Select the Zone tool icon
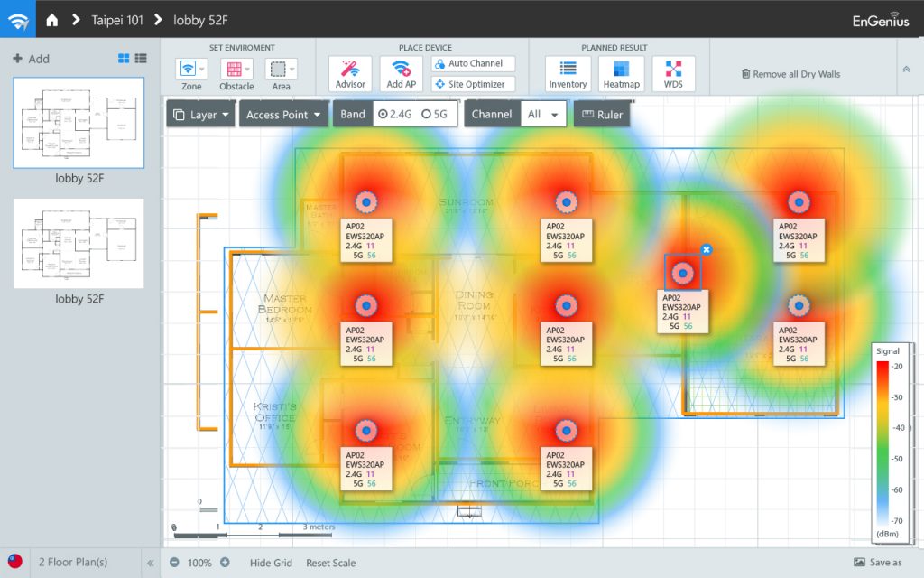924x578 pixels. point(188,69)
